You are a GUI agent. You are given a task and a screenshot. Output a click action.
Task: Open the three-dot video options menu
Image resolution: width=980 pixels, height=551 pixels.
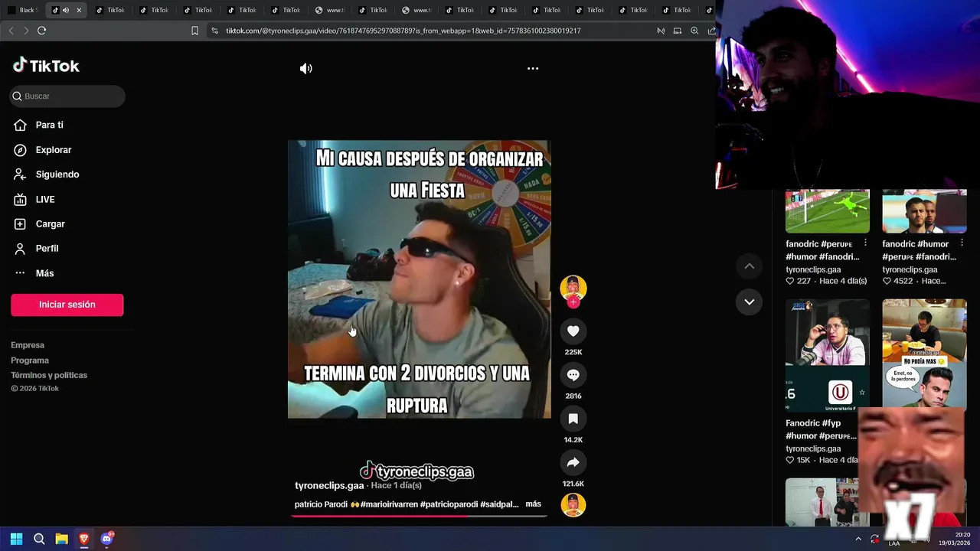533,68
